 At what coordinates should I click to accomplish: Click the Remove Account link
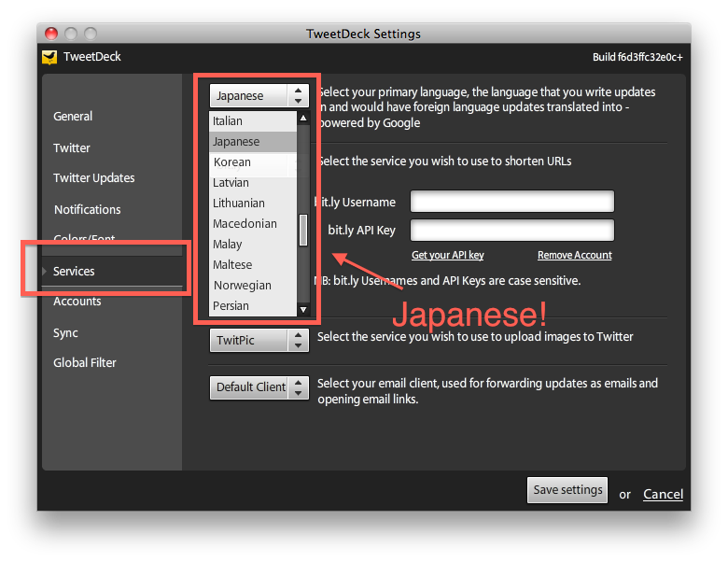[575, 255]
